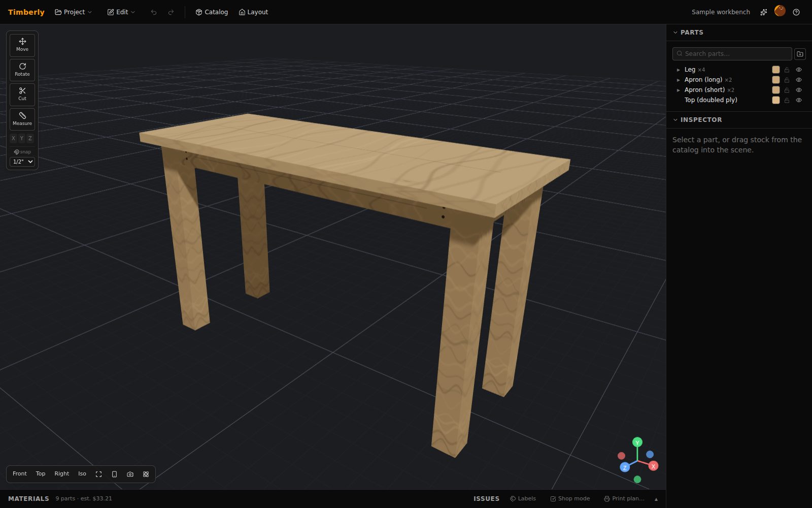Lock the Top (doubled ply) part
812x508 pixels.
click(x=787, y=100)
